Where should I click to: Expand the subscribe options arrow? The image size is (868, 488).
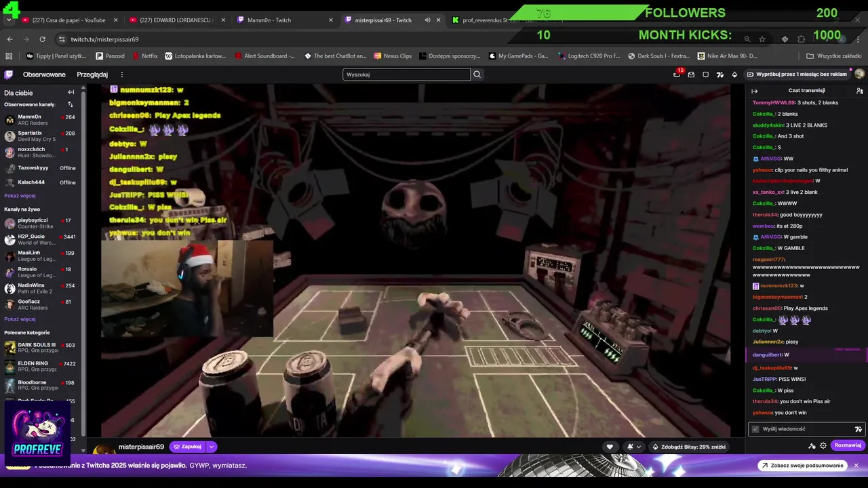(212, 447)
